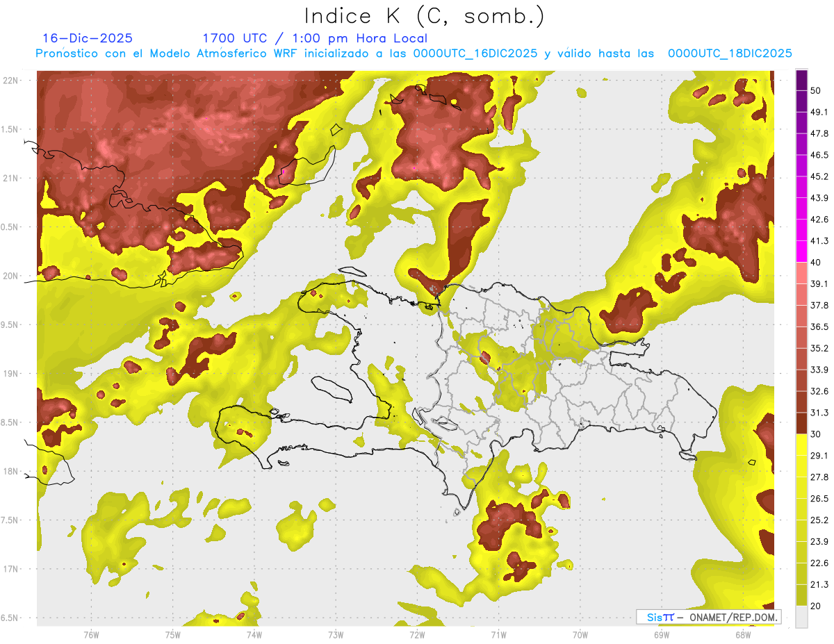Pick the magenta swatch between 40 and 41.3
Image resolution: width=834 pixels, height=644 pixels.
tap(801, 251)
